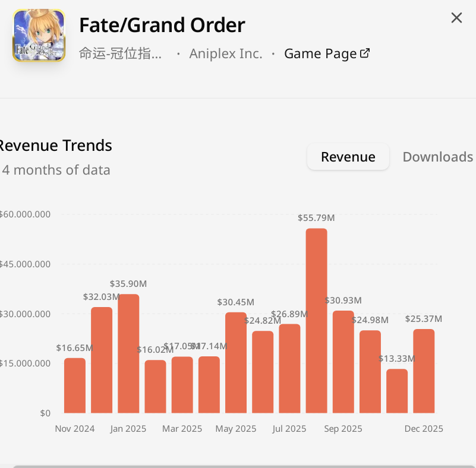Click the $55.79M bar in the chart
This screenshot has width=476, height=468.
[316, 321]
